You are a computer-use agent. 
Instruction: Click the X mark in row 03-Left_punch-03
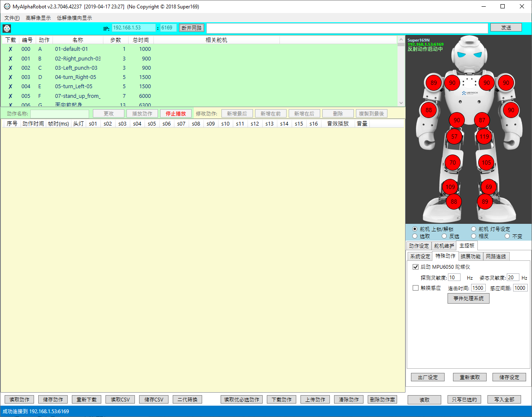(11, 68)
